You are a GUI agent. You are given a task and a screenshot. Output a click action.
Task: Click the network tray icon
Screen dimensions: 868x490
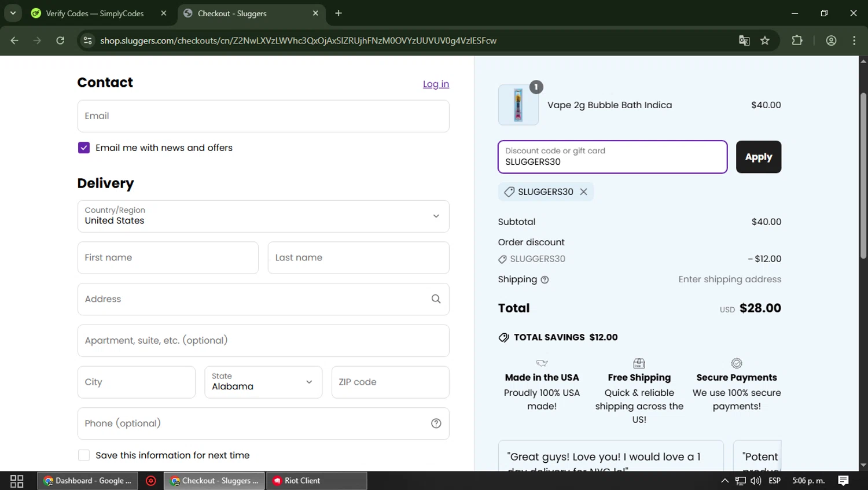[x=740, y=481]
